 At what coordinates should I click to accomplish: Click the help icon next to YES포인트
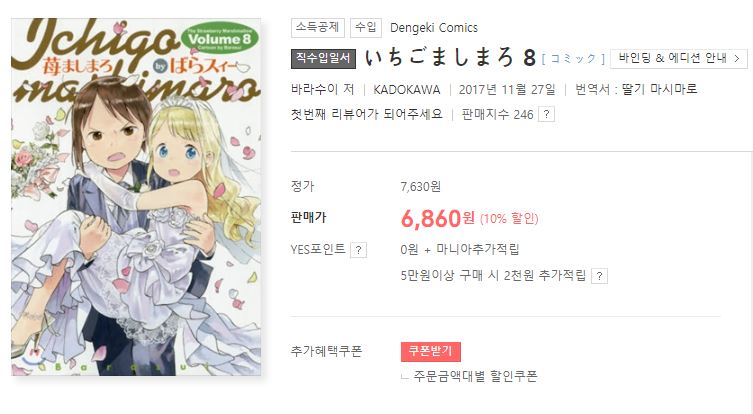click(358, 250)
